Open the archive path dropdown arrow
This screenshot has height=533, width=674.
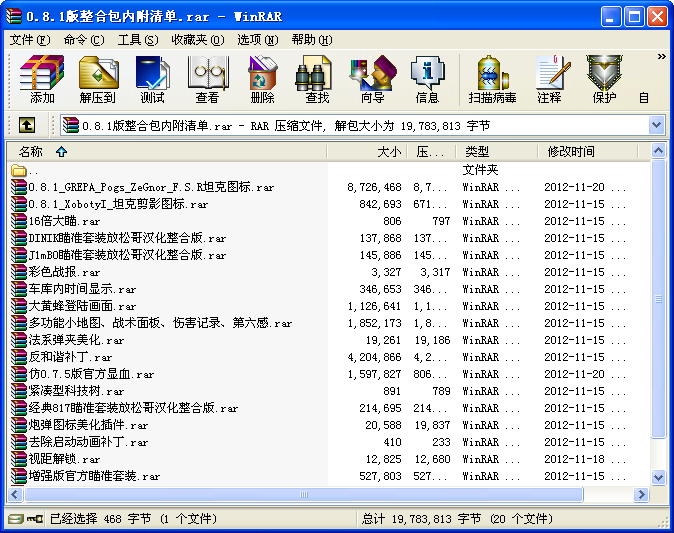click(x=656, y=126)
